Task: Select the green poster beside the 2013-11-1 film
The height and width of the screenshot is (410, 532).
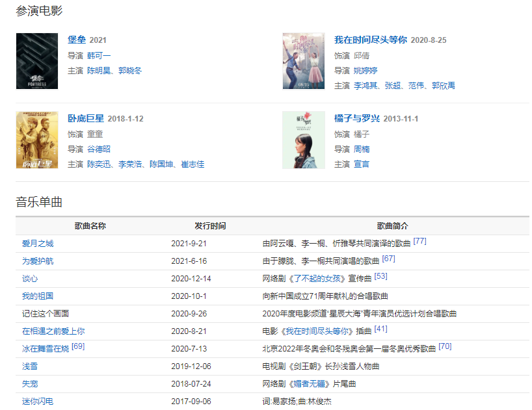Action: pos(303,140)
